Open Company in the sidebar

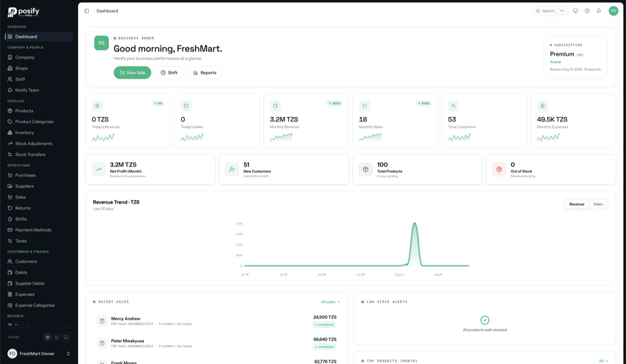39,57
